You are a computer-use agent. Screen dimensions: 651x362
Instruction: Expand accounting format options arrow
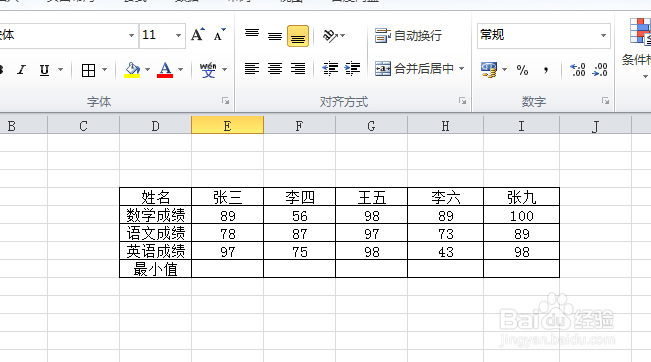click(x=504, y=70)
